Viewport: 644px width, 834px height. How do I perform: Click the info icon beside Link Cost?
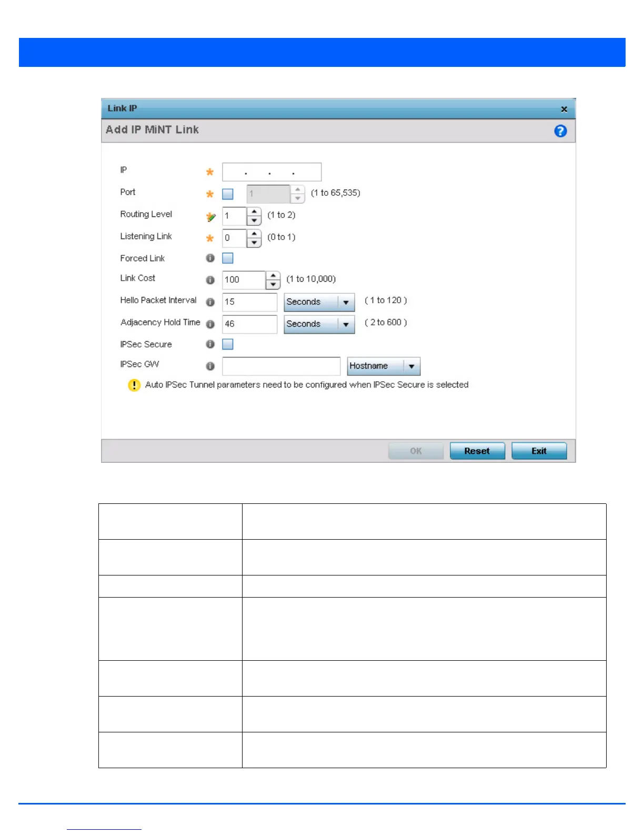(210, 280)
